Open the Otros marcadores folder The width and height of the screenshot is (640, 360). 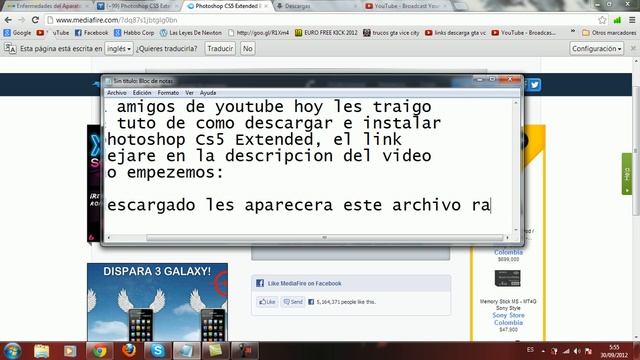point(609,33)
